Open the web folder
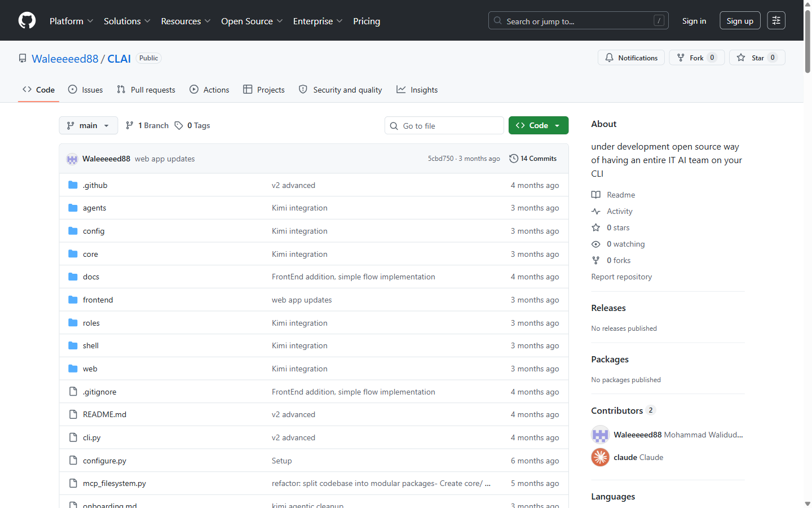812x508 pixels. point(90,369)
